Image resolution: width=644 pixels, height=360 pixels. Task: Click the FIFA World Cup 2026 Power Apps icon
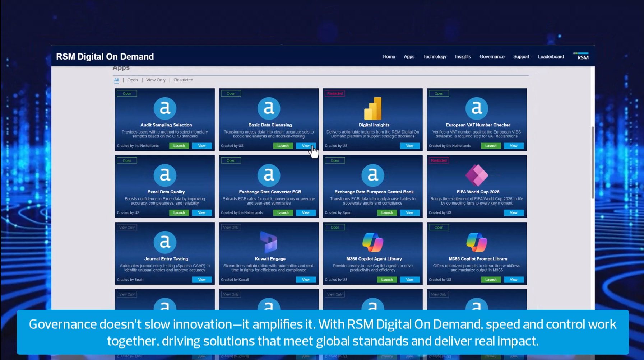pyautogui.click(x=477, y=175)
